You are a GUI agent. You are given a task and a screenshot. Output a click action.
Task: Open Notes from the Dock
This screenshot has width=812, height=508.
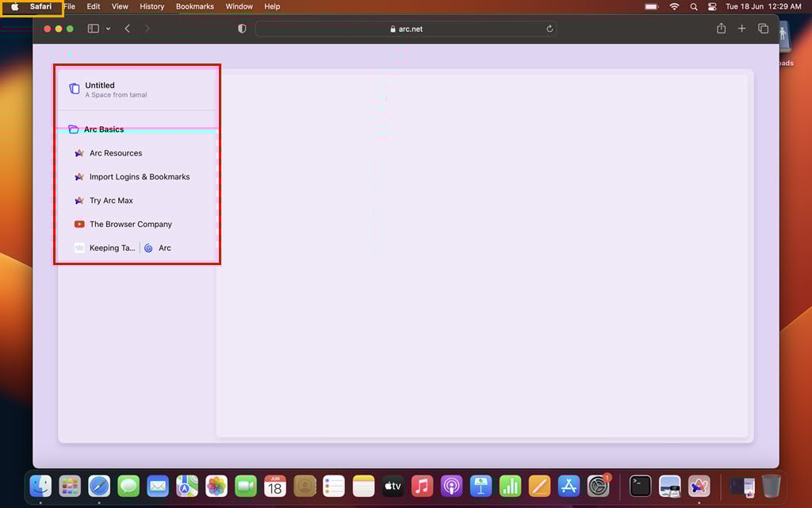pos(363,487)
